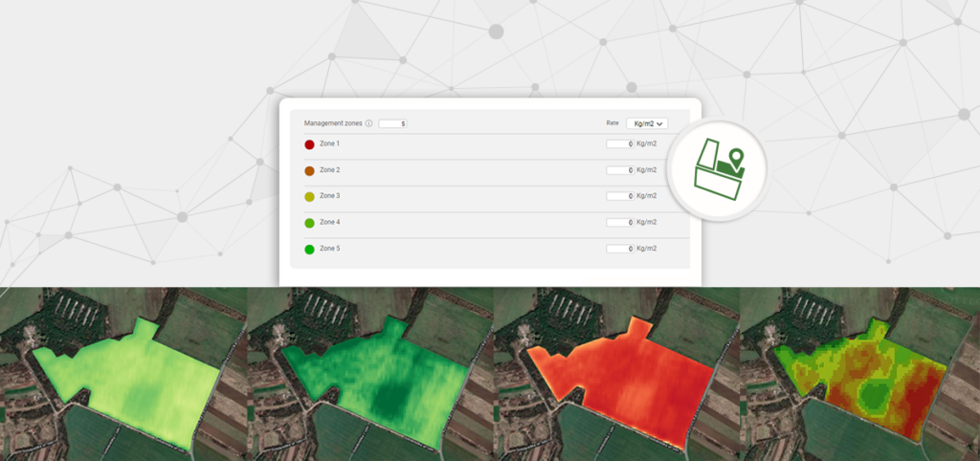The height and width of the screenshot is (461, 980).
Task: Select the bright green Zone 5 swatch
Action: click(x=309, y=250)
